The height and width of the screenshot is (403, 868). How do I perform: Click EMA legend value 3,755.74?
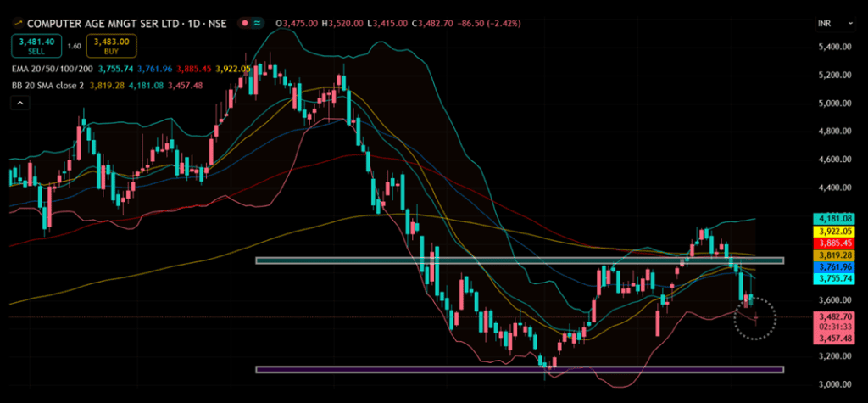[x=115, y=69]
